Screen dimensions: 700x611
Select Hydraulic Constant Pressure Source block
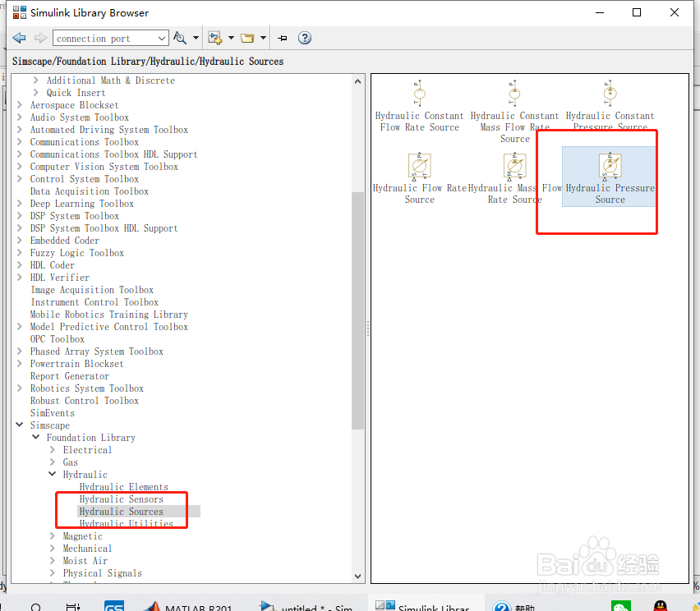point(610,106)
